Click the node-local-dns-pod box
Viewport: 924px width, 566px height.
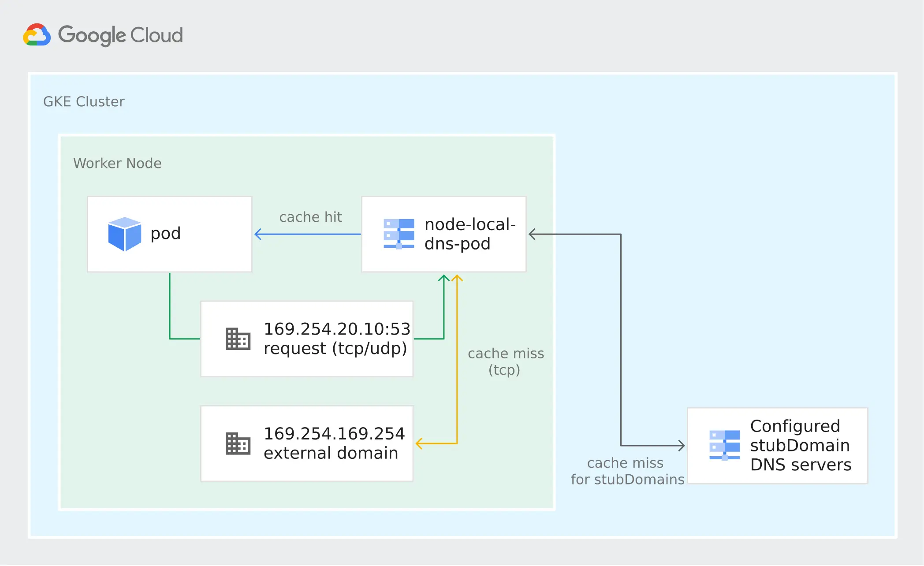click(443, 234)
